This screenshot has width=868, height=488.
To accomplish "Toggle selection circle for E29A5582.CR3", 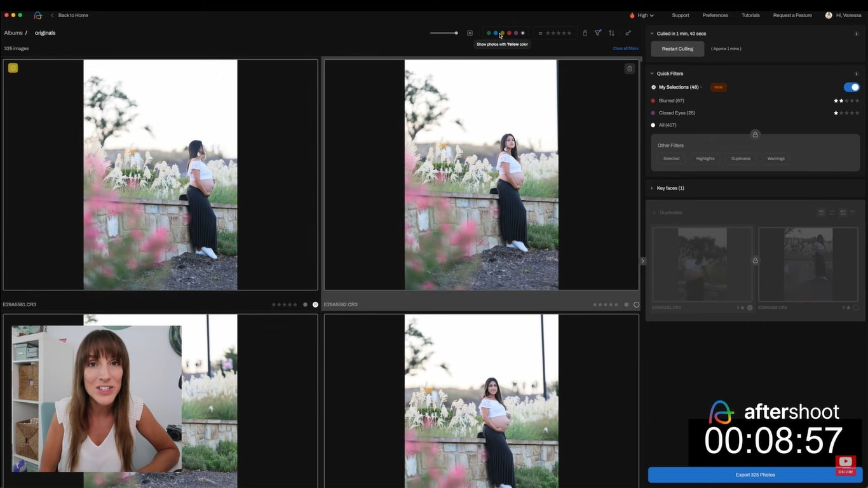I will [x=636, y=304].
